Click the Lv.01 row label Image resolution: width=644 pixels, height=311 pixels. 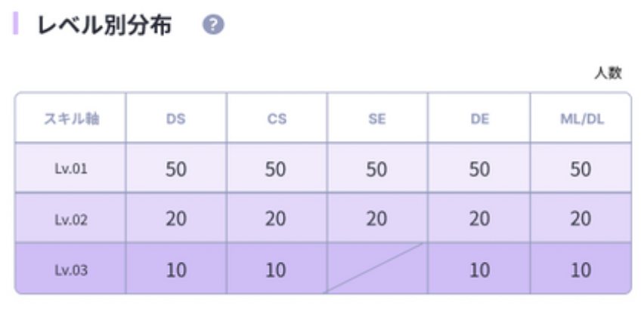[70, 168]
